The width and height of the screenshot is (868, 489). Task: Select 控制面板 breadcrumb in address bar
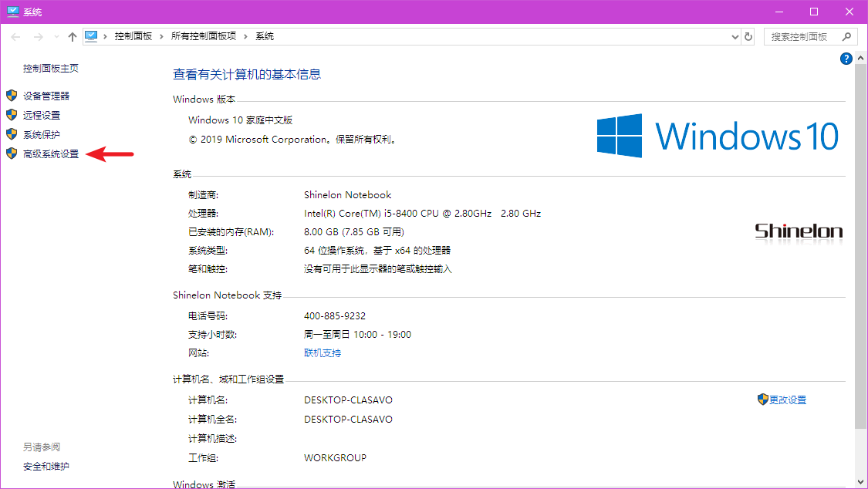[133, 36]
